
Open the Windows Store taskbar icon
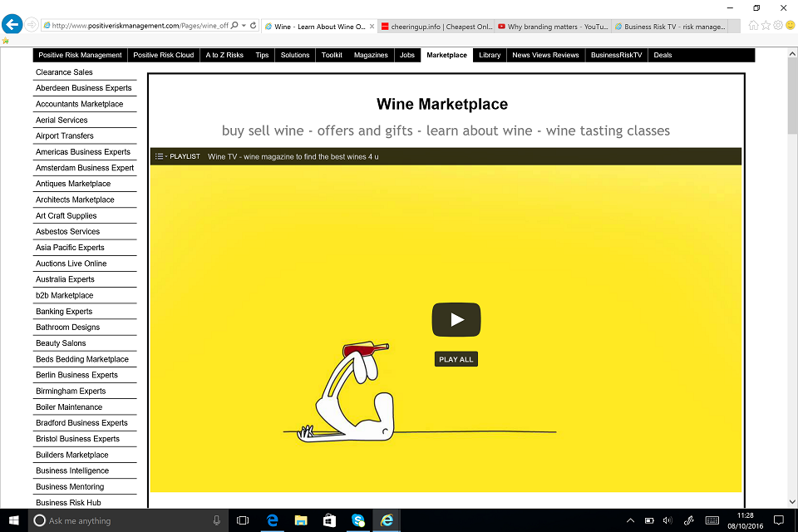point(329,520)
